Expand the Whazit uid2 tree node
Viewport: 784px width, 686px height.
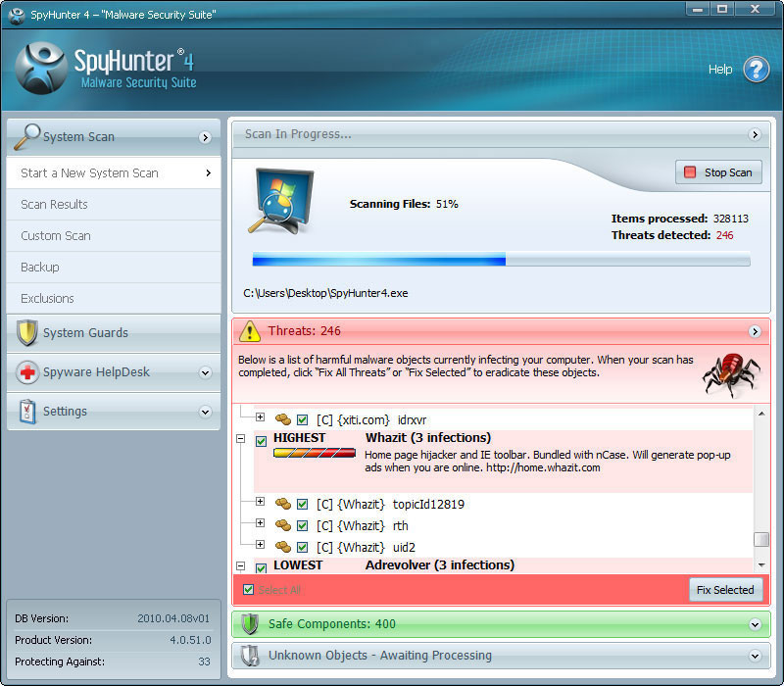click(260, 544)
